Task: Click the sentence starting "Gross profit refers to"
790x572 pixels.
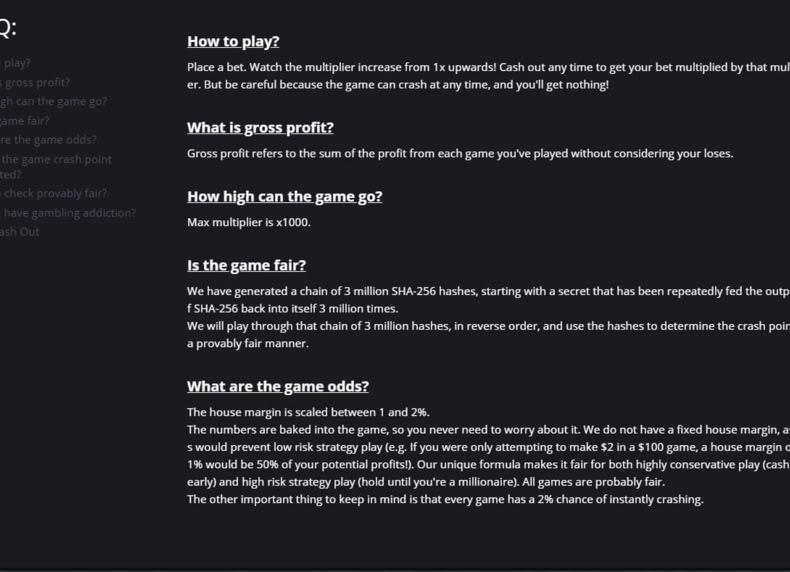Action: coord(460,153)
